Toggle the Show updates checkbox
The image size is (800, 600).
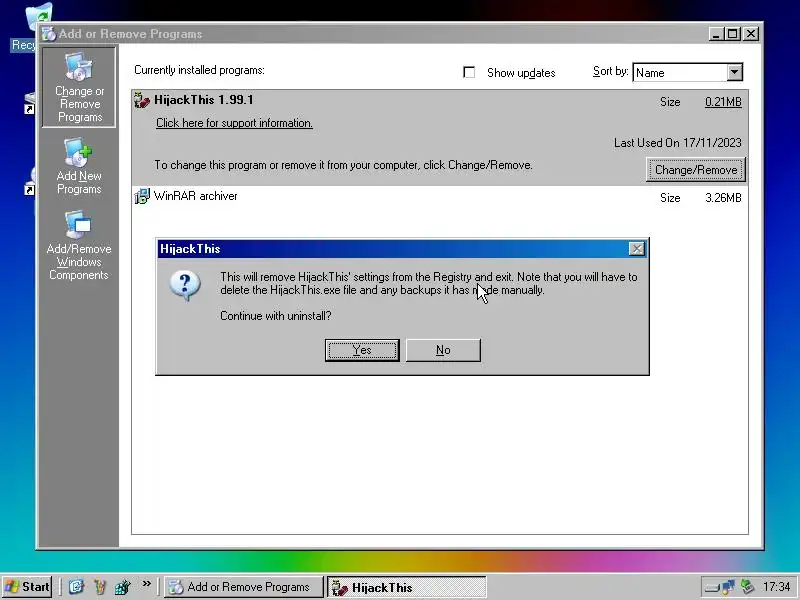coord(469,72)
